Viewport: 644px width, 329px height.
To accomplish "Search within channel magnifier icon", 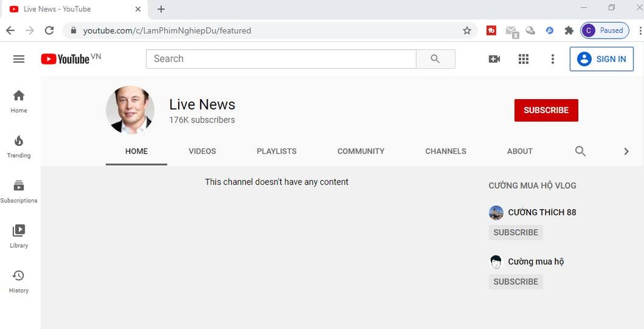I will coord(580,151).
